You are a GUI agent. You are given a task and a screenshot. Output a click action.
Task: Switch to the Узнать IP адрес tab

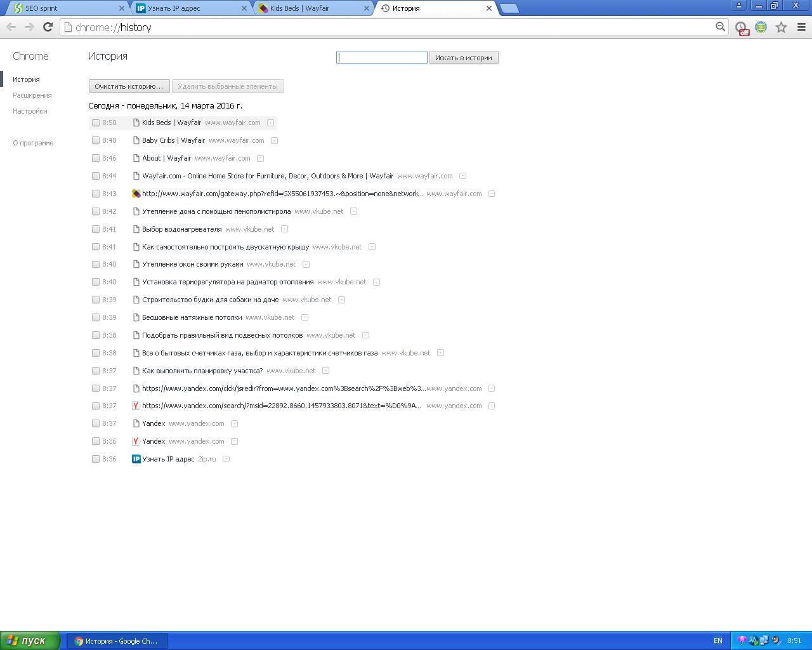pyautogui.click(x=190, y=8)
